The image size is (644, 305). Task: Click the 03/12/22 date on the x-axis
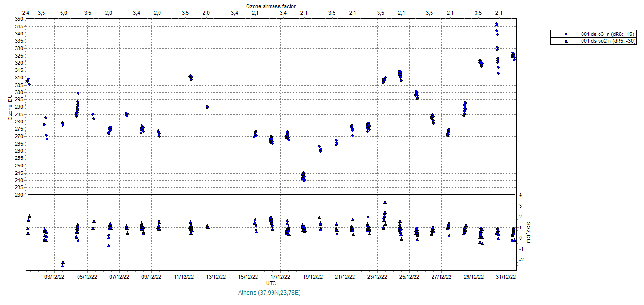(x=55, y=277)
